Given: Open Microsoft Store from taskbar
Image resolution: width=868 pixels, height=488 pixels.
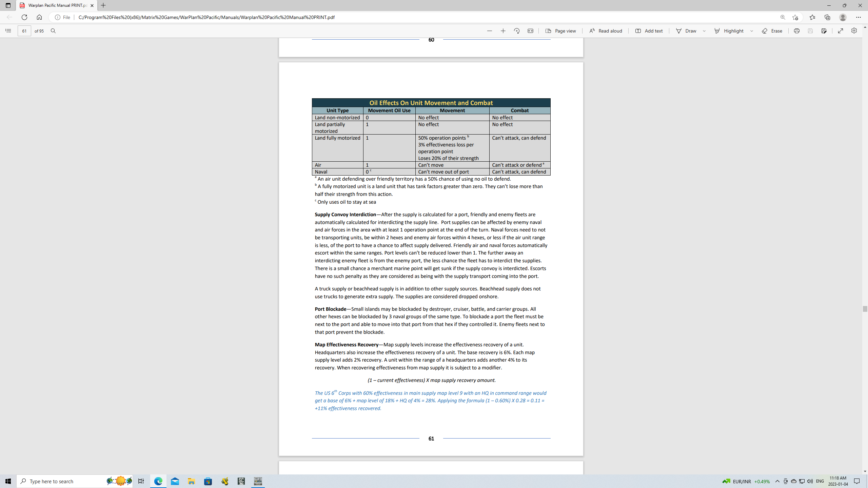Looking at the screenshot, I should (208, 481).
